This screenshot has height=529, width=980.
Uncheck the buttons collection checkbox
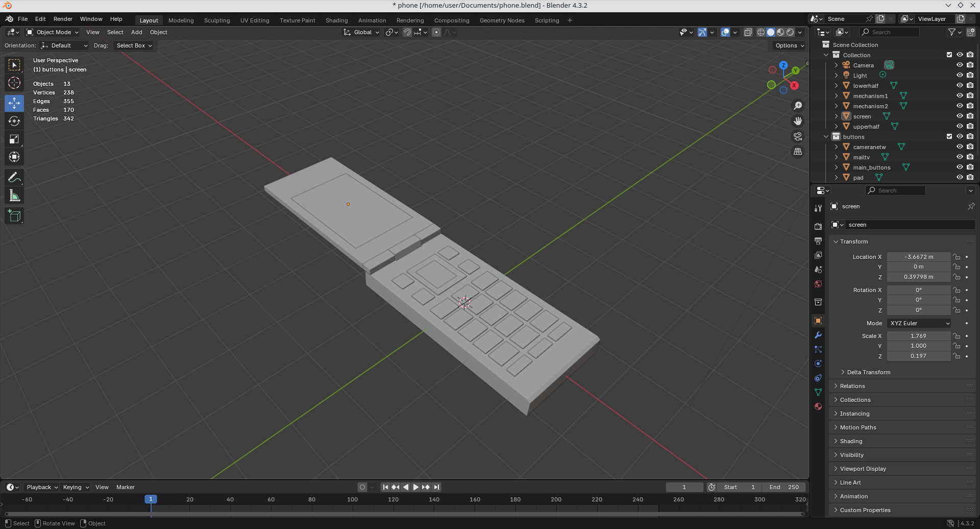(x=949, y=137)
